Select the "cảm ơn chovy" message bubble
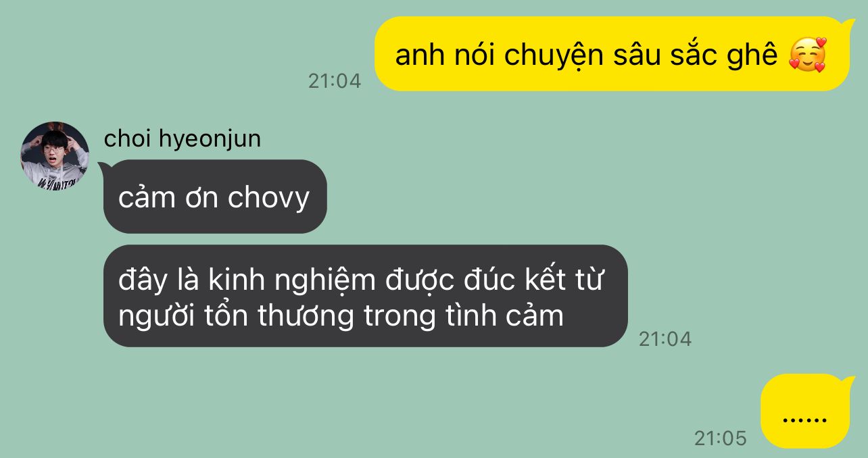This screenshot has height=458, width=868. 215,197
